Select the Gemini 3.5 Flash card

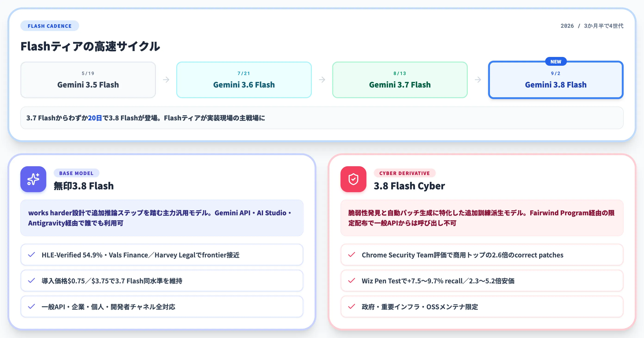click(x=88, y=80)
